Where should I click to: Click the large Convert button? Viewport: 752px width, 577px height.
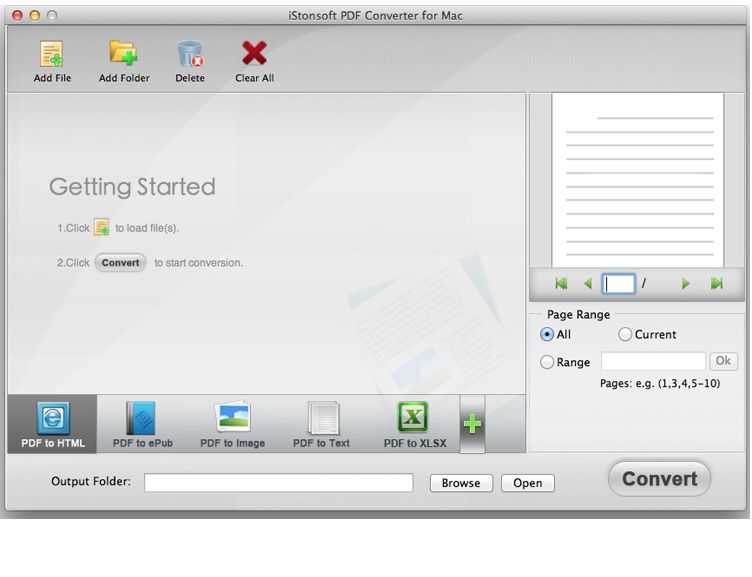click(659, 479)
